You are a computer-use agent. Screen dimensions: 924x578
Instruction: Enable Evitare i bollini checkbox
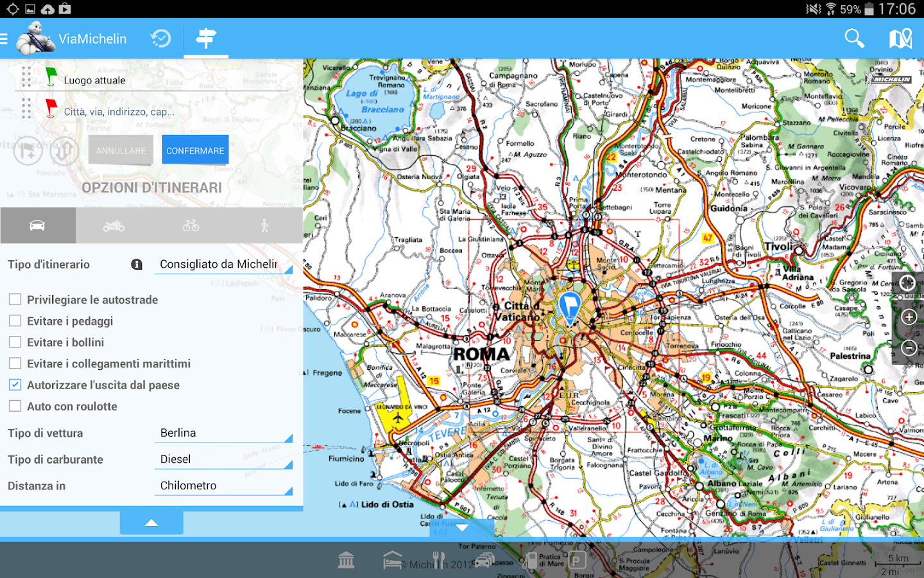click(15, 342)
